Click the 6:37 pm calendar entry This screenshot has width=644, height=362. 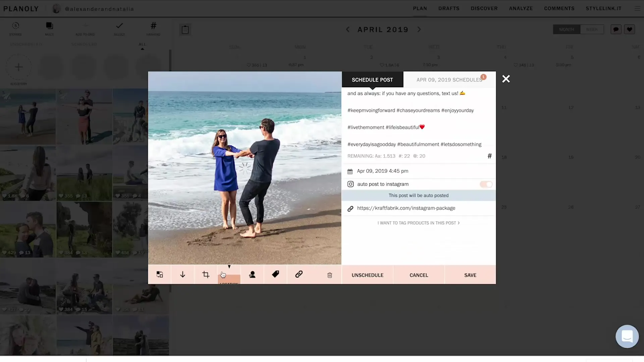(296, 65)
